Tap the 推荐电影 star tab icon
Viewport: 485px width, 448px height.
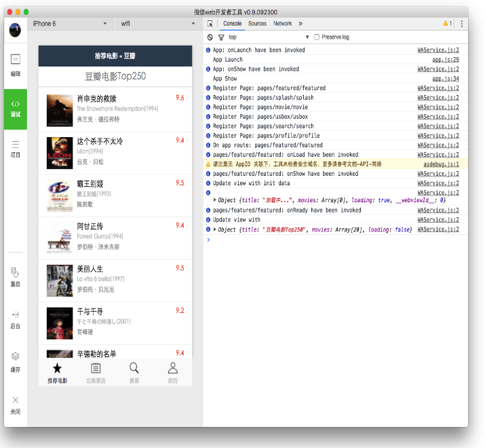point(57,368)
